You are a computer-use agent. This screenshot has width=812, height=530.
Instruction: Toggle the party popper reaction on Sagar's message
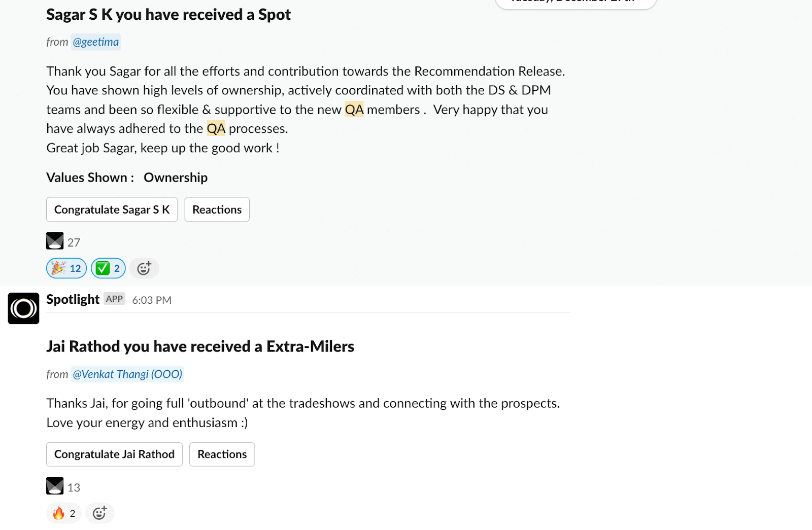[66, 268]
